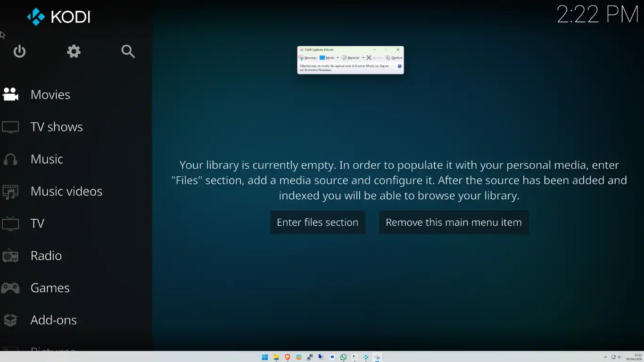This screenshot has height=362, width=644.
Task: Expand the Mode dropdown arrow in Snipping Tool
Action: [338, 58]
